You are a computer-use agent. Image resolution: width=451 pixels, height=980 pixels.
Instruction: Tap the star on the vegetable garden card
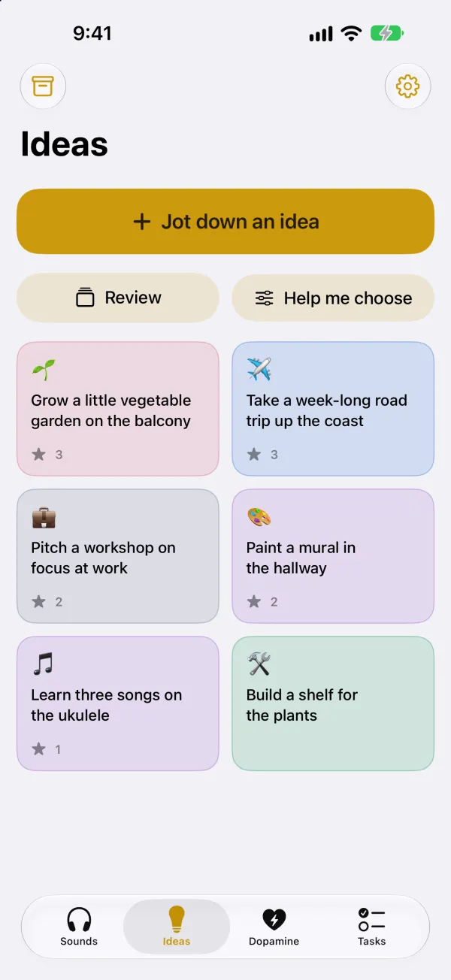(x=39, y=454)
